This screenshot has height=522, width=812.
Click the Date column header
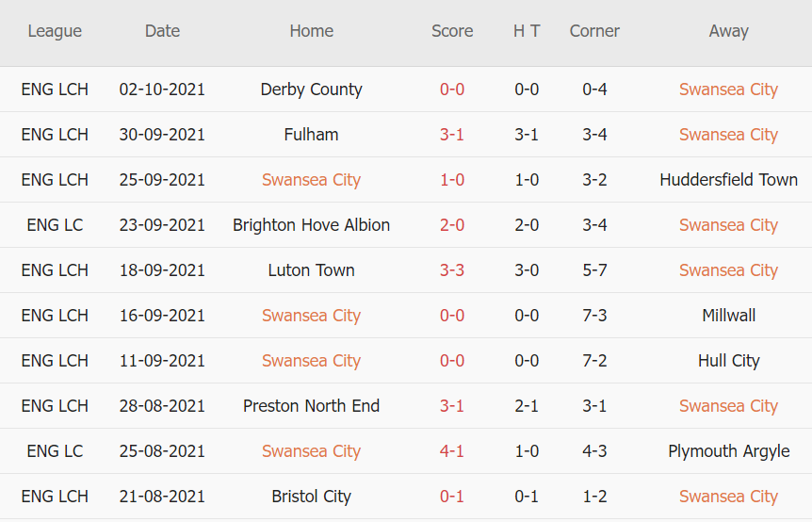tap(162, 31)
